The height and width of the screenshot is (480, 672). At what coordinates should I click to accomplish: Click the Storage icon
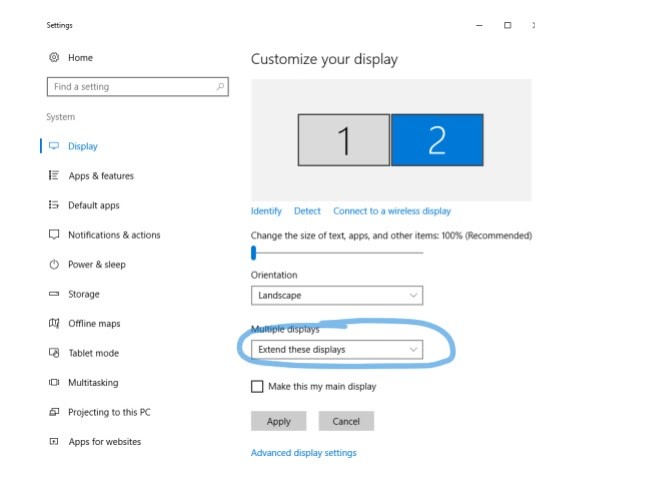tap(54, 294)
